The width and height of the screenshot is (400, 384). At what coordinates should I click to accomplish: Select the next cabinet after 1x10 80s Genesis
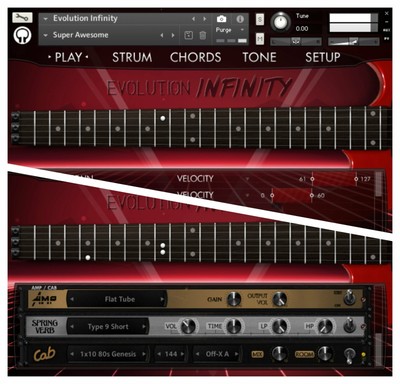pyautogui.click(x=144, y=354)
